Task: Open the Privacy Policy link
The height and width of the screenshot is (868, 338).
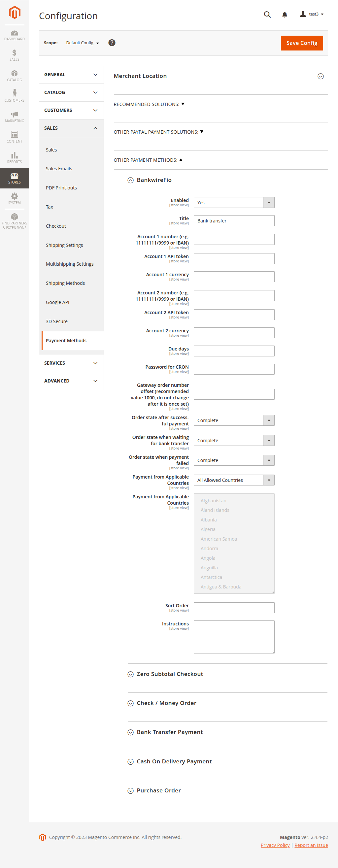Action: click(x=275, y=845)
